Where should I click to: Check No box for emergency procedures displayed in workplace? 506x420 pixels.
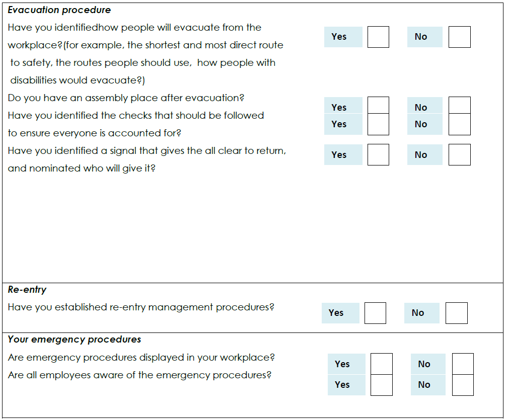pyautogui.click(x=463, y=364)
